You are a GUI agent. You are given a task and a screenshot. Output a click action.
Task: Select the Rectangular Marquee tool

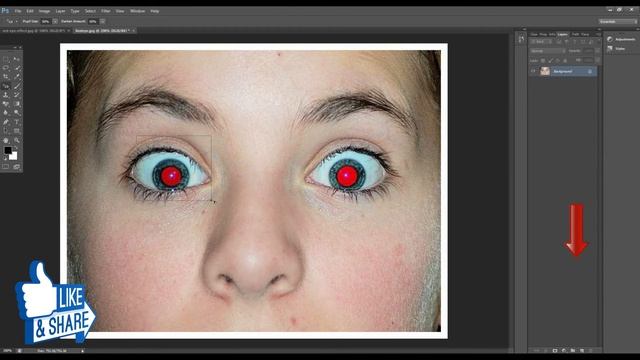(6, 59)
